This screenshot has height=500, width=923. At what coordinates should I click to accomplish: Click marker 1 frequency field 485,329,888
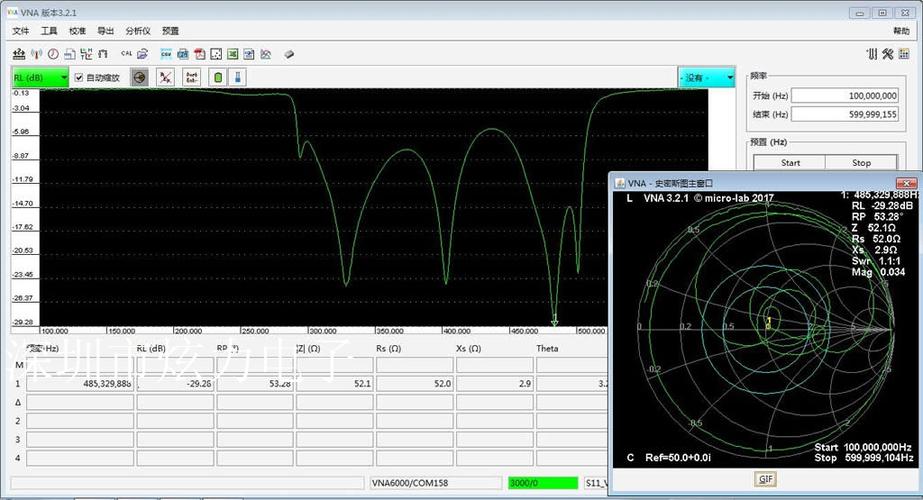[80, 383]
